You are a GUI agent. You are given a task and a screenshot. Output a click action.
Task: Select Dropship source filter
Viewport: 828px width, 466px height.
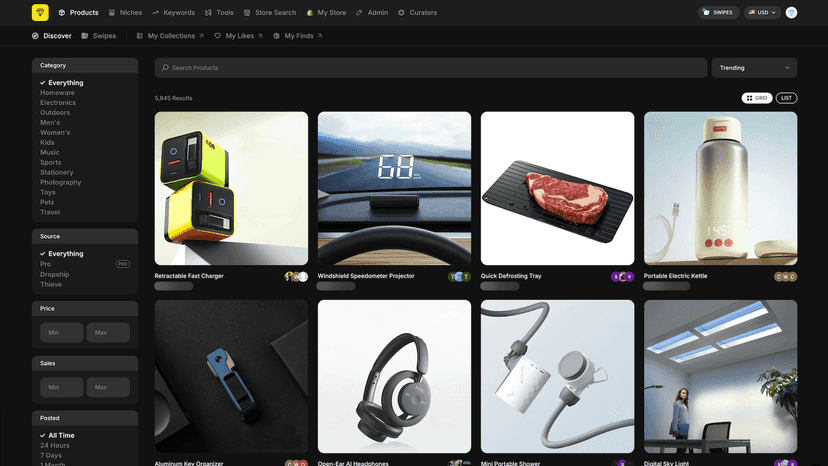[54, 274]
